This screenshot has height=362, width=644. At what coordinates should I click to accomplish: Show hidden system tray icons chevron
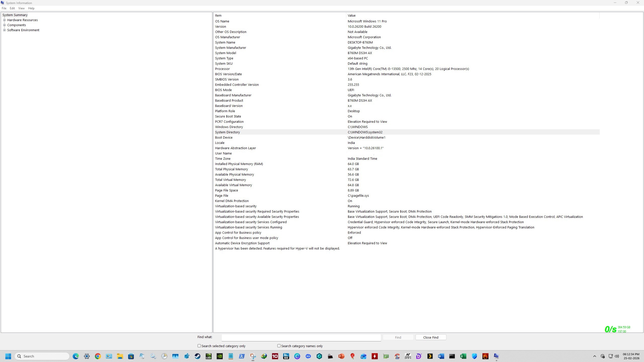pyautogui.click(x=595, y=356)
